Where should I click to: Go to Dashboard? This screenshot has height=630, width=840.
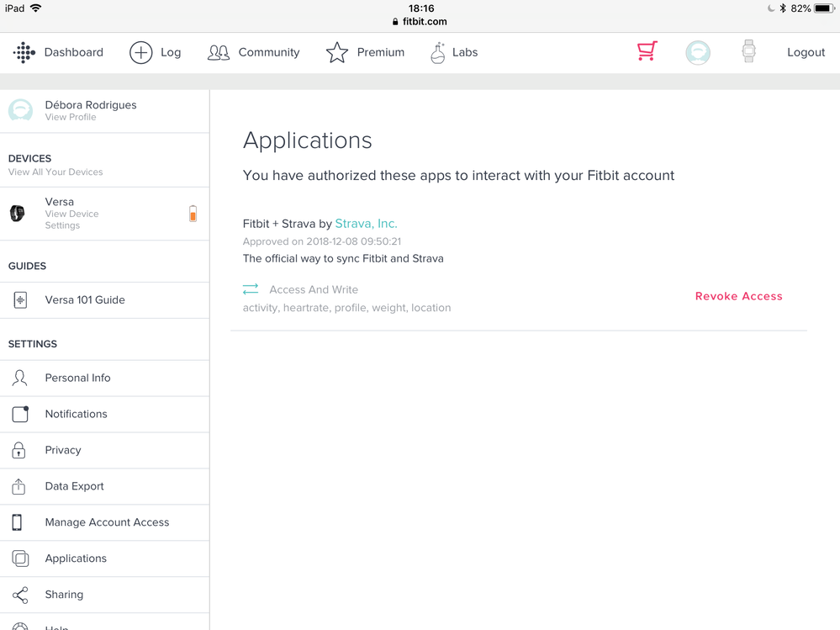tap(74, 52)
